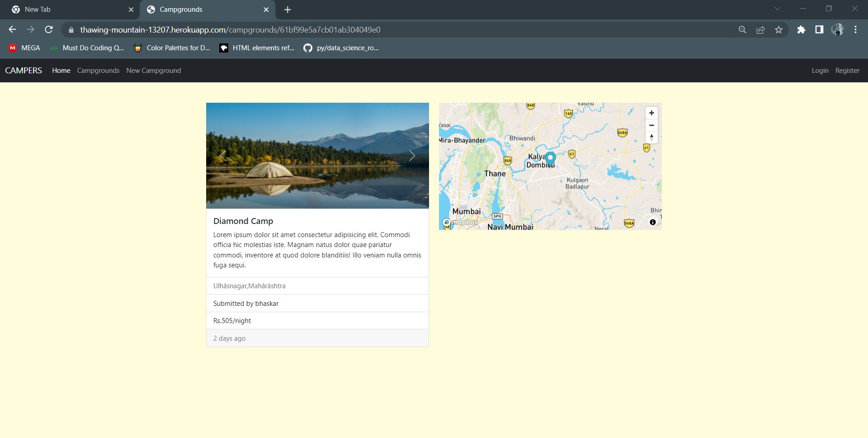
Task: Open the tab search chevron
Action: coord(777,8)
